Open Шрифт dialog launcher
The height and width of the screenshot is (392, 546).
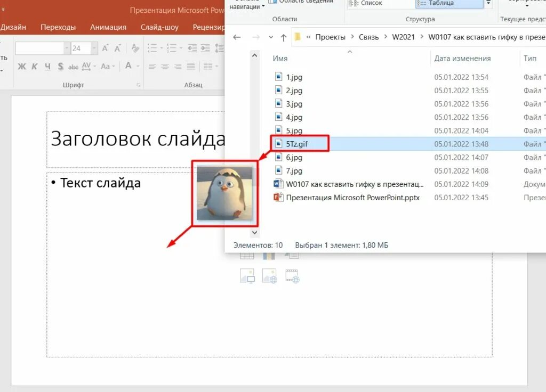click(138, 85)
